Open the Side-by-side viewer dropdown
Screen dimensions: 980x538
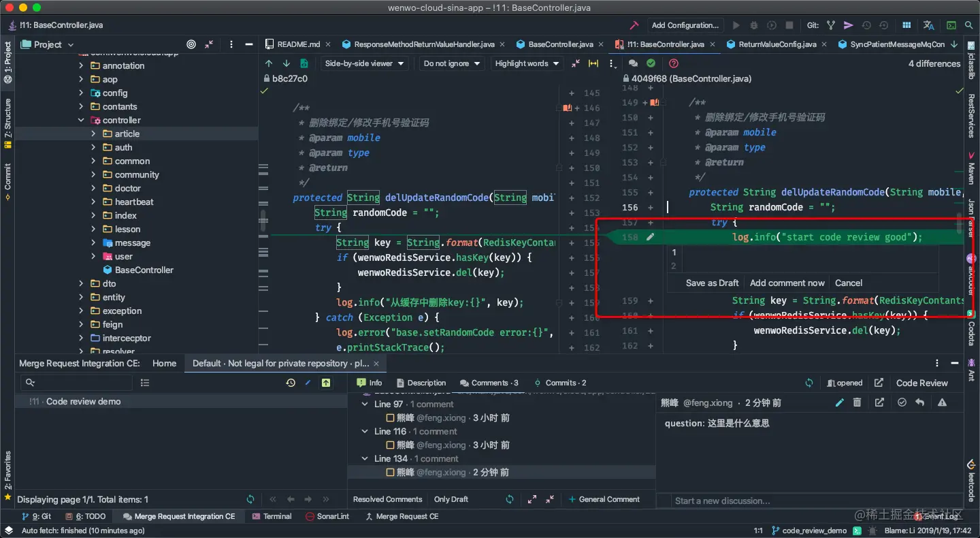point(365,63)
